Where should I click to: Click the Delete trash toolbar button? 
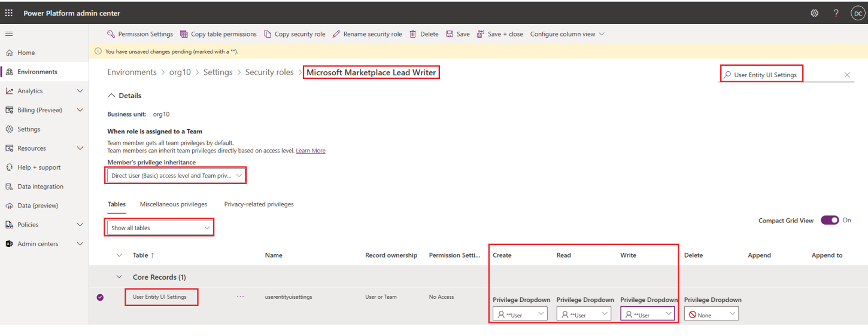click(x=424, y=34)
